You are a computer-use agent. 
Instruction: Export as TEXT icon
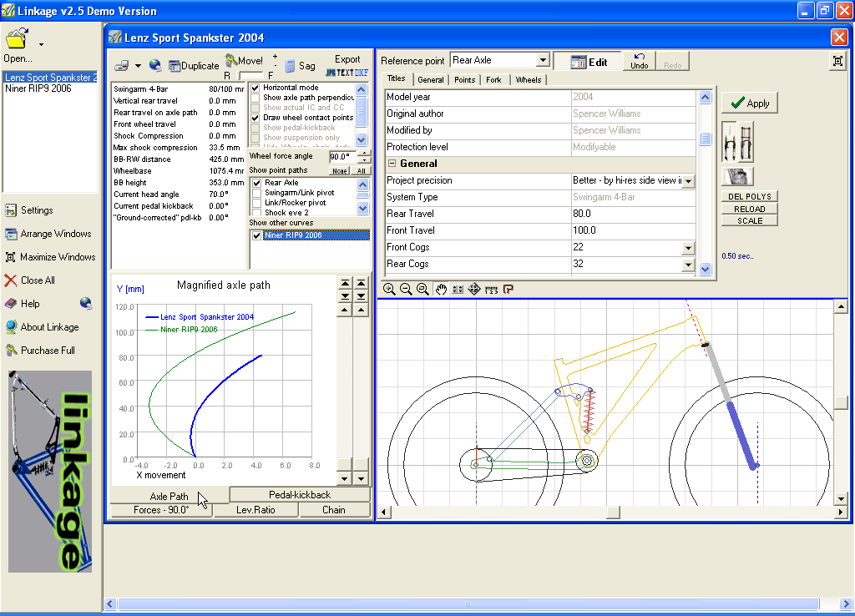pos(345,73)
